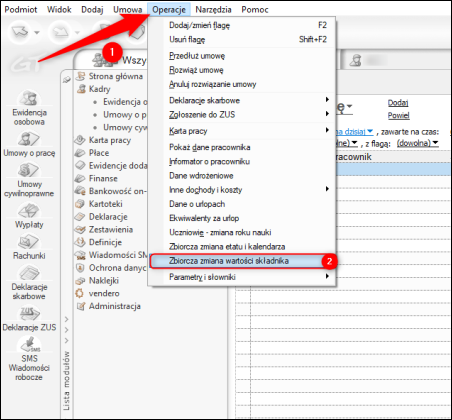Expand Deklaracje skarbowe submenu
Viewport: 452px width, 420px height.
pos(242,100)
